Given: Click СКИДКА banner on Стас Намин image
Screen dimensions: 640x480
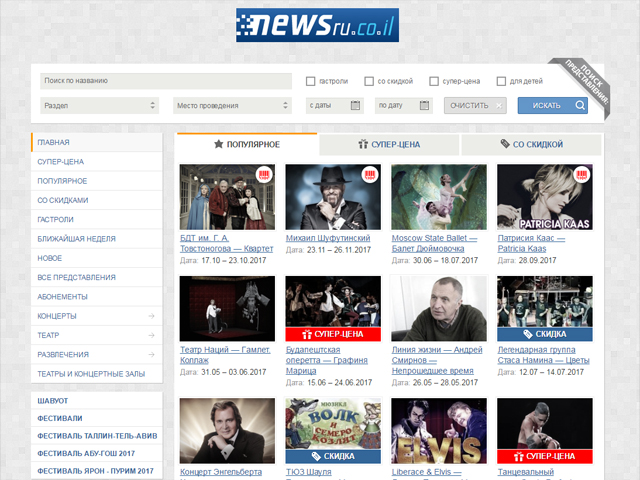Looking at the screenshot, I should coord(545,334).
